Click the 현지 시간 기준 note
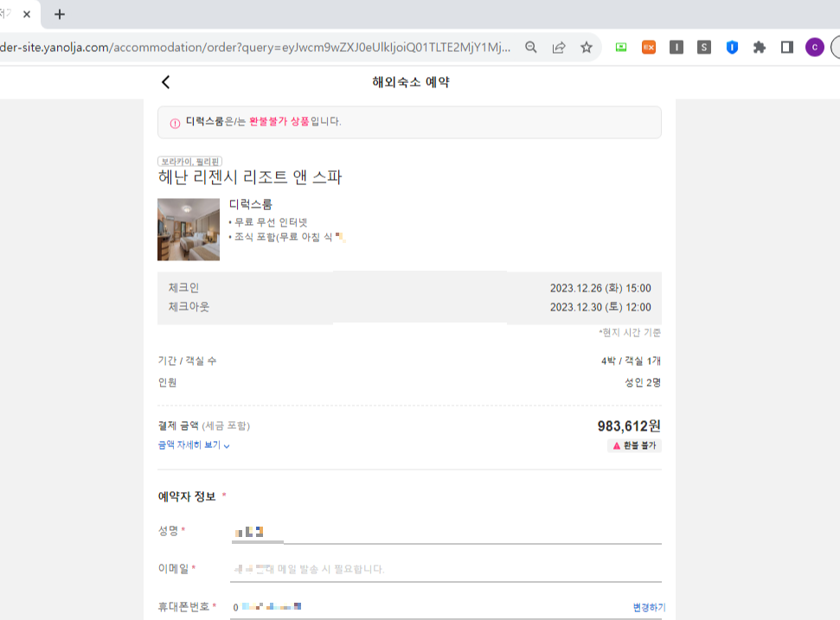This screenshot has height=620, width=840. 630,333
